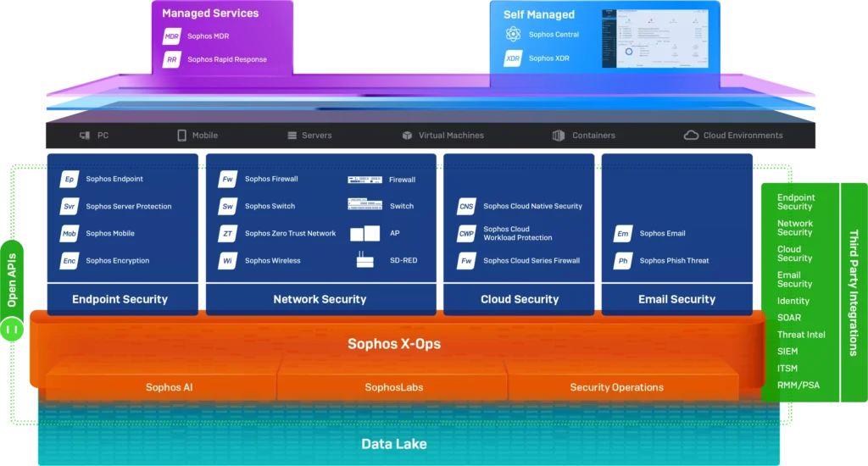Click the Servers stack icon
The width and height of the screenshot is (868, 466).
pyautogui.click(x=292, y=136)
